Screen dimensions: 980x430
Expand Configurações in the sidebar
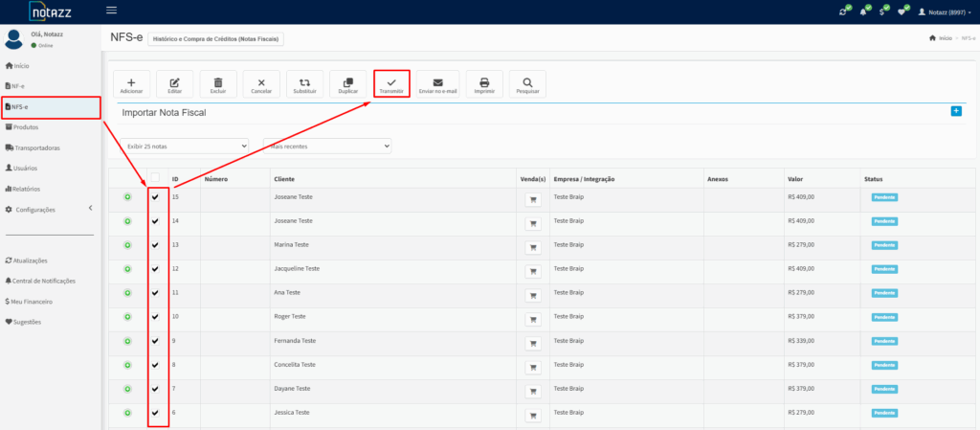coord(49,210)
